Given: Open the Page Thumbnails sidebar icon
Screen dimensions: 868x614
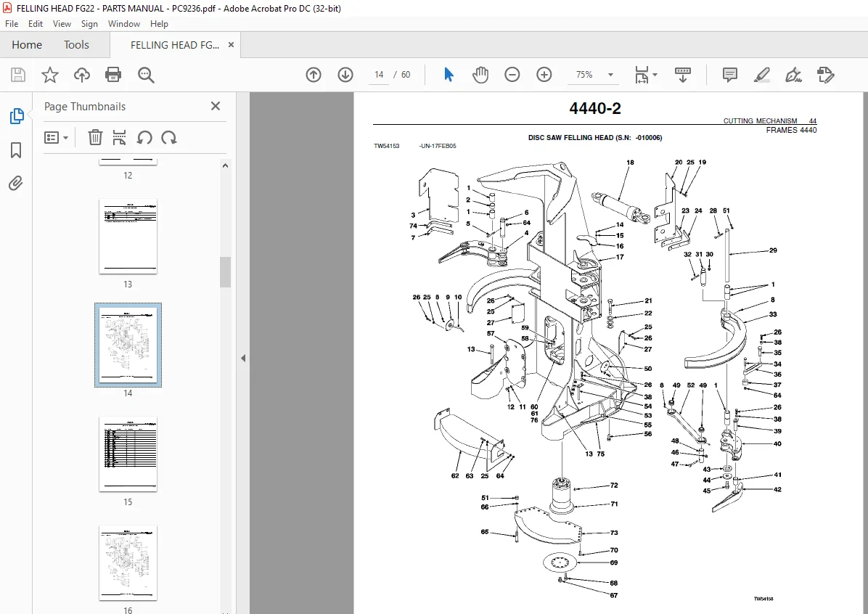Looking at the screenshot, I should point(16,116).
